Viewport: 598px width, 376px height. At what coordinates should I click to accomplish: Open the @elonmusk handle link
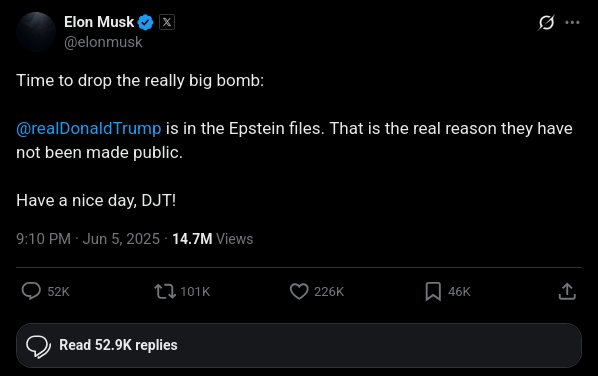point(103,42)
